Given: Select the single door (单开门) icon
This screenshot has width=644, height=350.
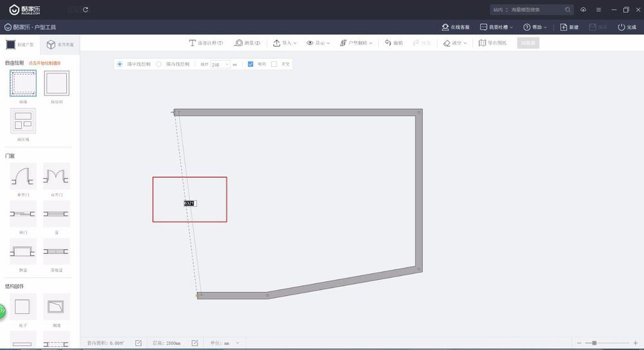Looking at the screenshot, I should (23, 176).
